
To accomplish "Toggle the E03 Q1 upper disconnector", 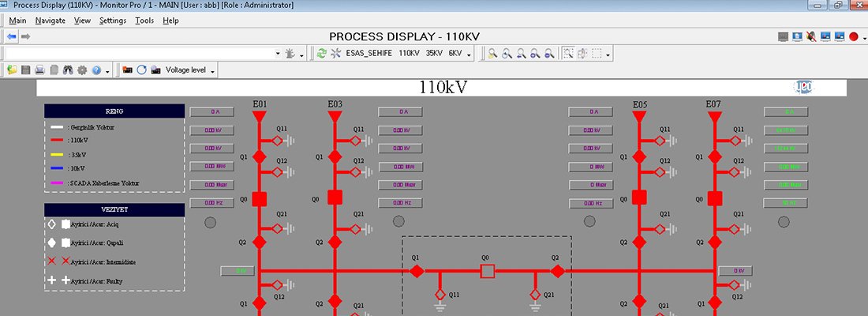I will click(335, 157).
